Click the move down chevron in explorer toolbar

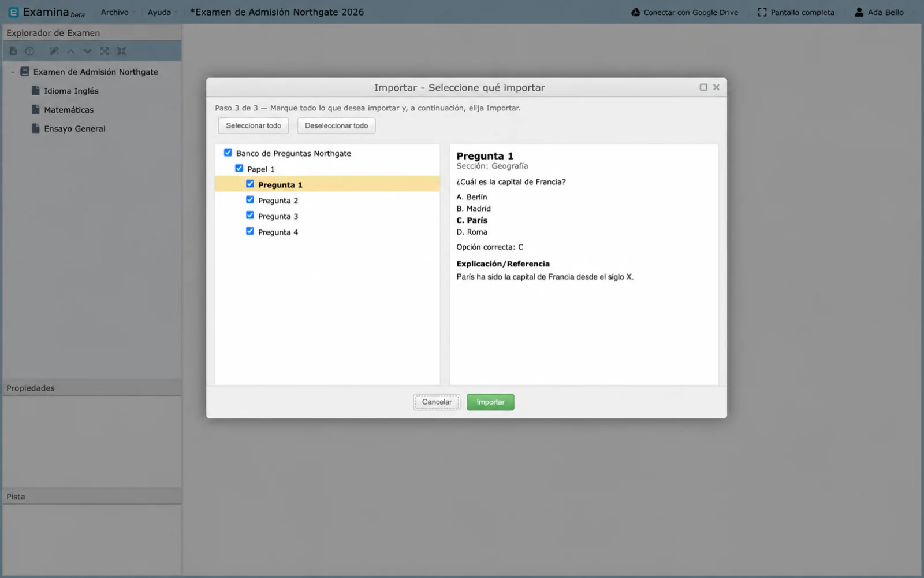coord(87,51)
